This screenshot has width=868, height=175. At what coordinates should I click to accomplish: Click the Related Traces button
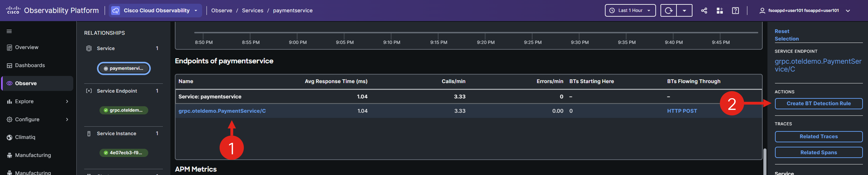(x=818, y=137)
